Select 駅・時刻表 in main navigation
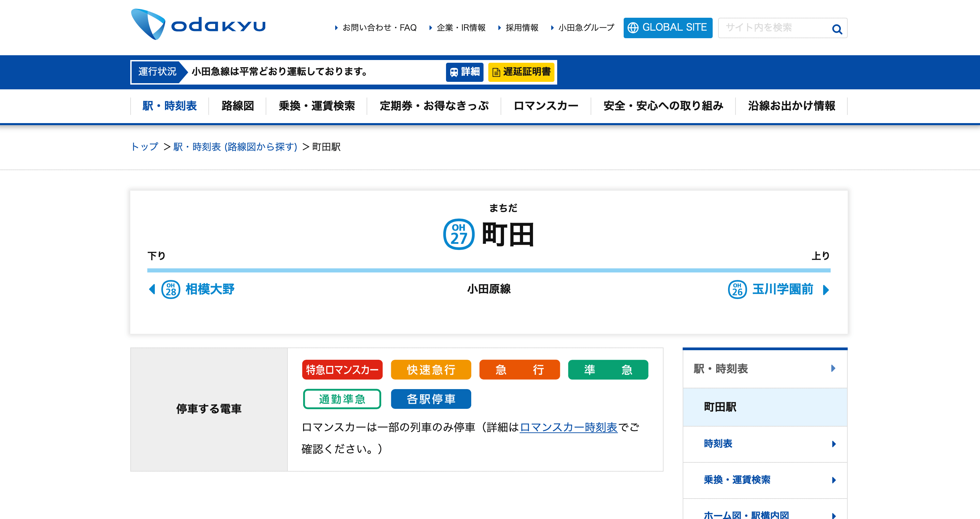This screenshot has height=519, width=980. tap(170, 106)
